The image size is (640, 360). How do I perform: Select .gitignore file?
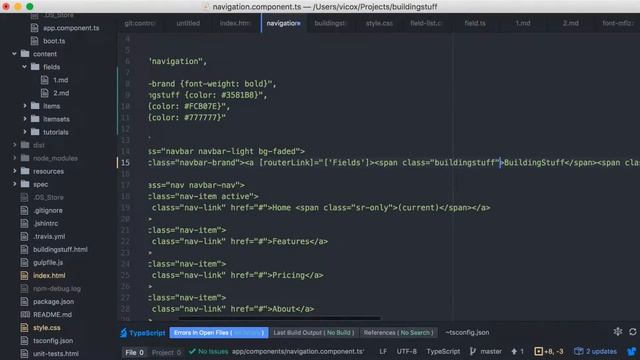click(x=48, y=211)
